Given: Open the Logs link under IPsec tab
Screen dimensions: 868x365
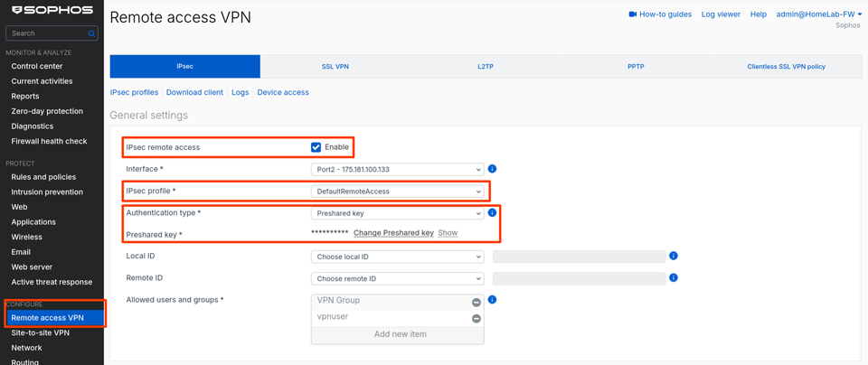Looking at the screenshot, I should pyautogui.click(x=241, y=92).
